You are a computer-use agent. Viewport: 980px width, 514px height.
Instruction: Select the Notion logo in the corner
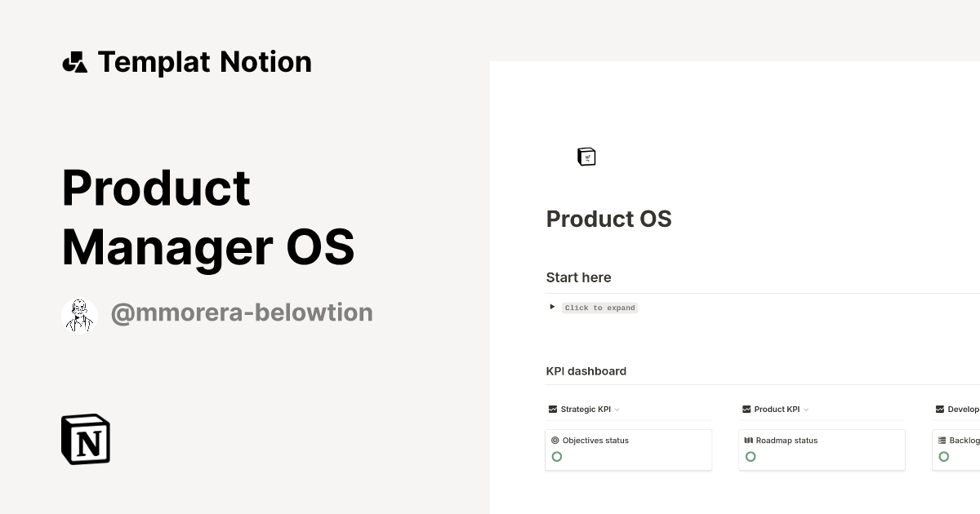coord(84,439)
